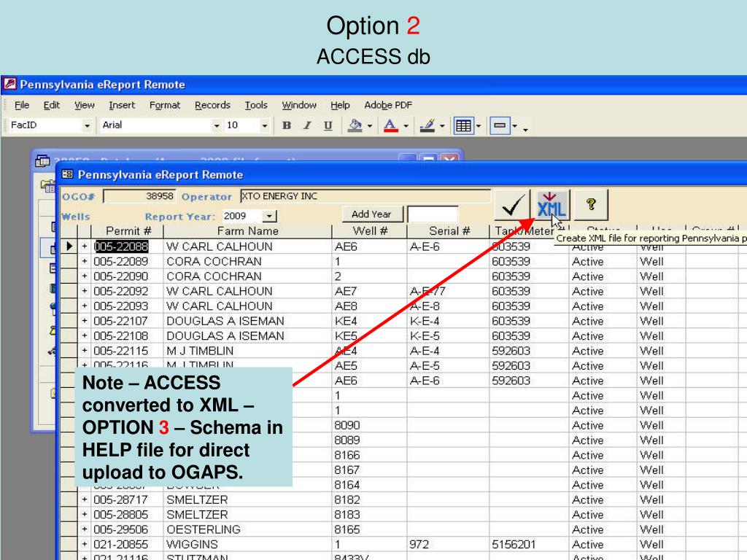Click the Special Effect toolbar icon
The width and height of the screenshot is (747, 560).
click(500, 125)
